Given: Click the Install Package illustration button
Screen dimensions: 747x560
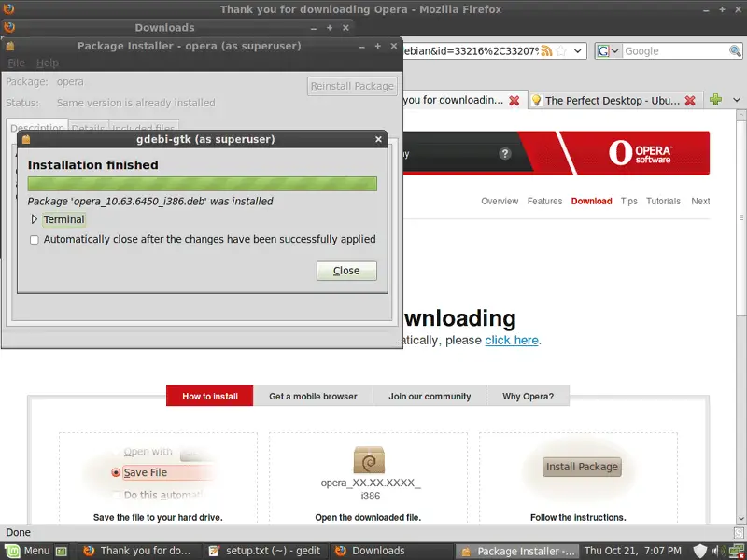Looking at the screenshot, I should pyautogui.click(x=582, y=467).
